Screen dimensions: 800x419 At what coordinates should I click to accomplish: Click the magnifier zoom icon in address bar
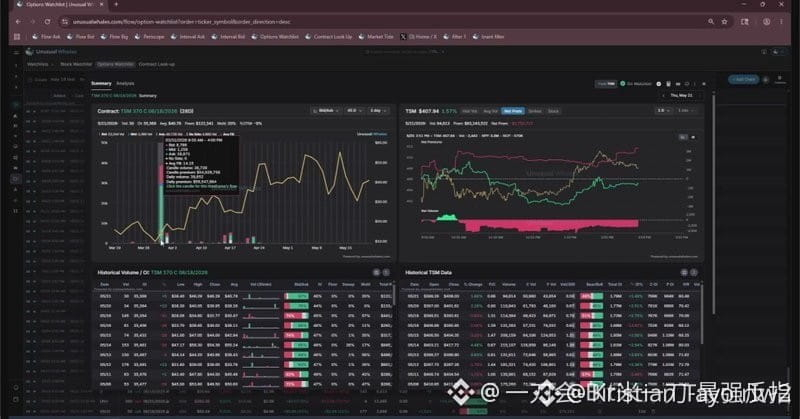pos(711,21)
